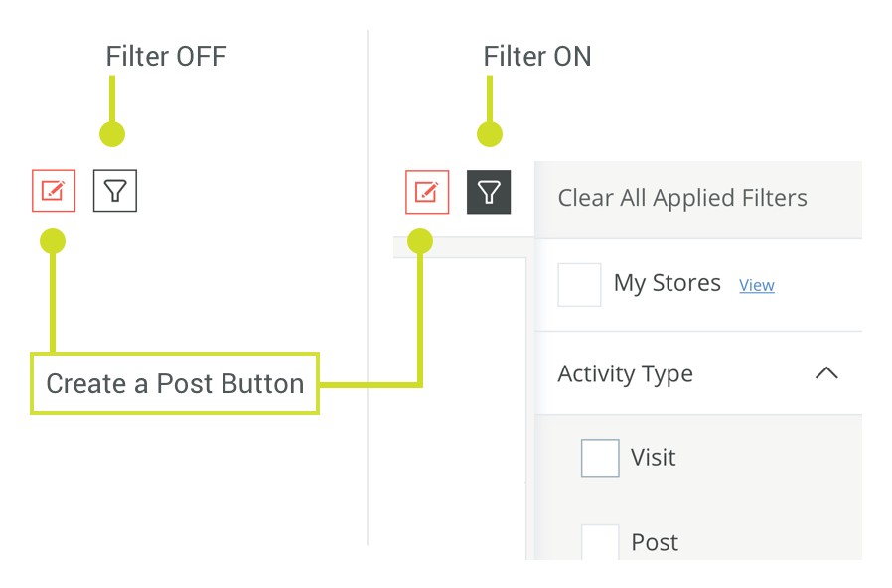Click the create post icon beside dark filter
Screen dimensions: 892x588
(x=427, y=192)
